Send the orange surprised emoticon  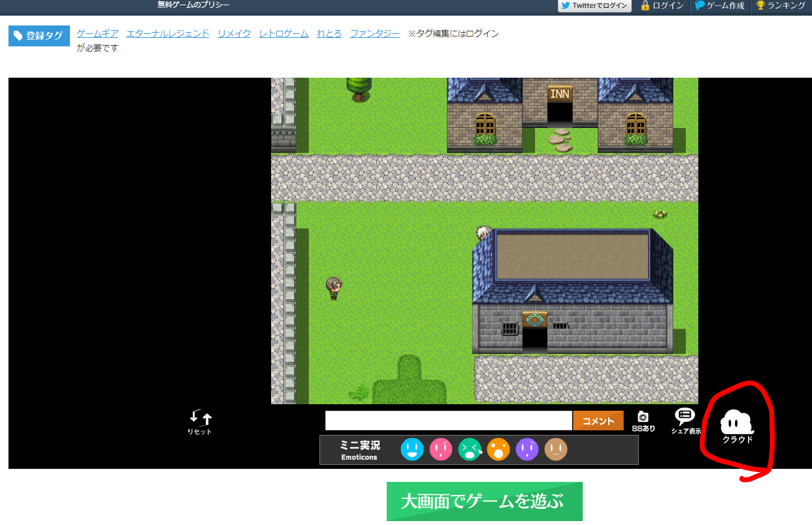coord(498,449)
